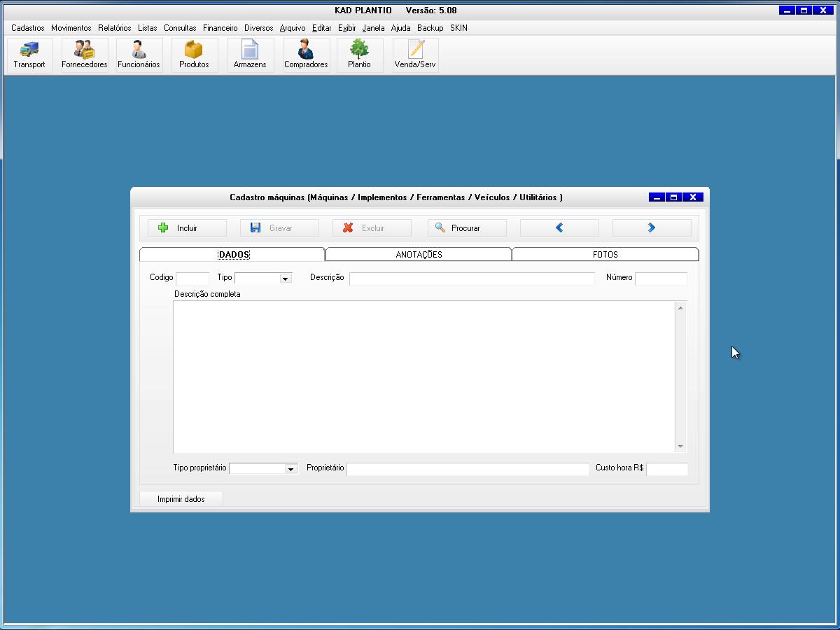Minimize the Cadastro máquinas window
The width and height of the screenshot is (840, 630).
point(657,197)
